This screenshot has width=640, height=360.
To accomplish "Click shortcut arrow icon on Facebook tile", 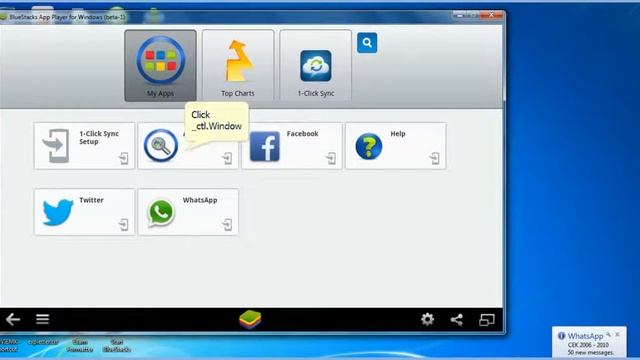I will pos(331,158).
